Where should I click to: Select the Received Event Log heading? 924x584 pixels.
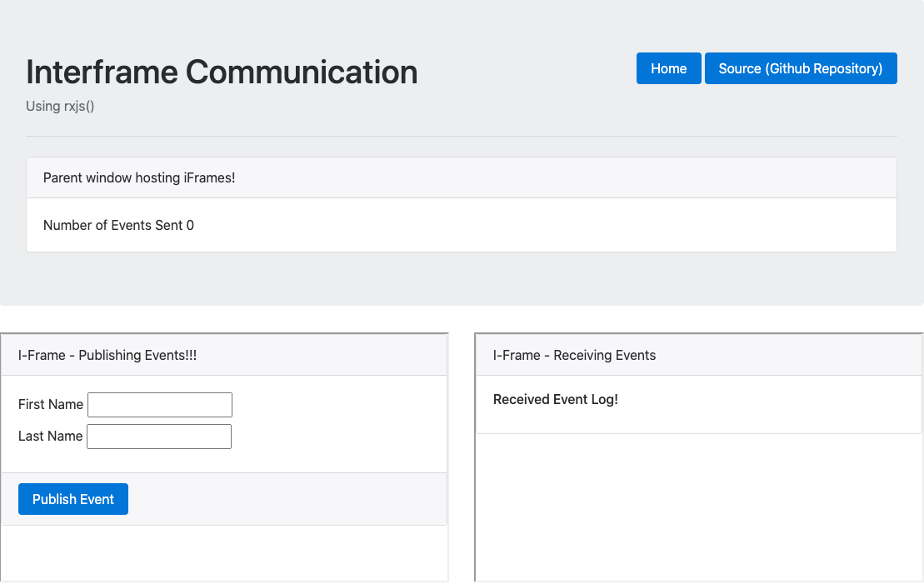(x=555, y=399)
